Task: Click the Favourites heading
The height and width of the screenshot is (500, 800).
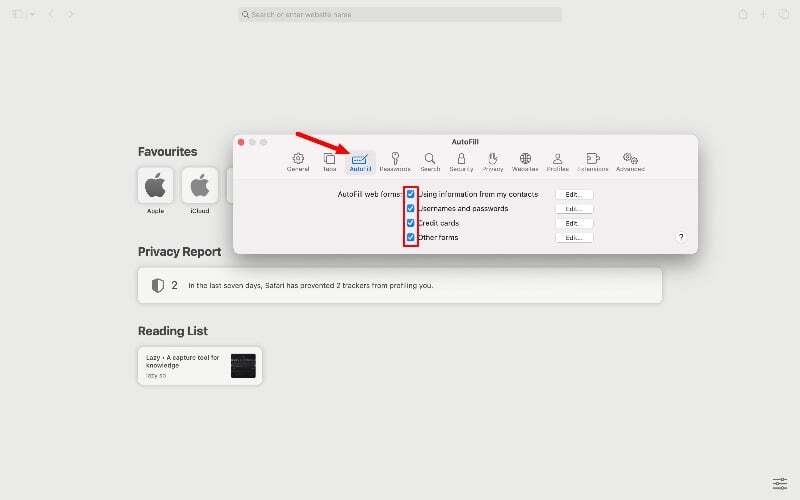Action: tap(167, 152)
